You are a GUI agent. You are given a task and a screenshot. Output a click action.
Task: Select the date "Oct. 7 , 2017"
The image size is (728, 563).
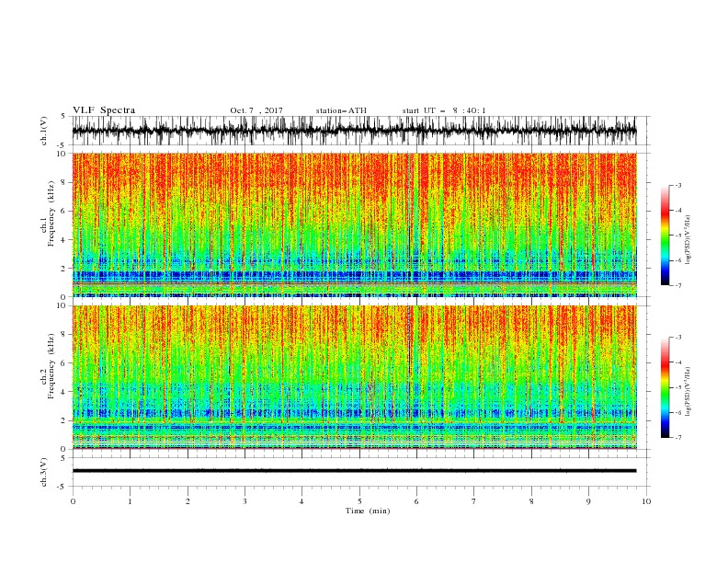pos(256,110)
